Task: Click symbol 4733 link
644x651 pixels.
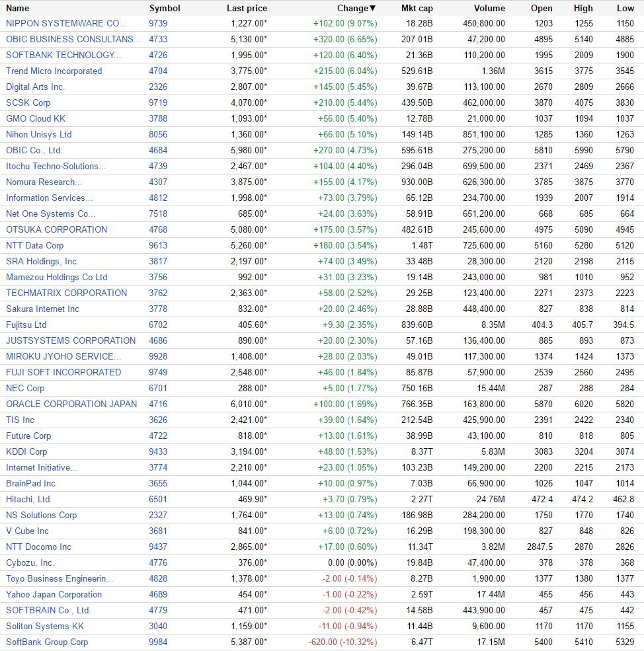Action: point(158,39)
